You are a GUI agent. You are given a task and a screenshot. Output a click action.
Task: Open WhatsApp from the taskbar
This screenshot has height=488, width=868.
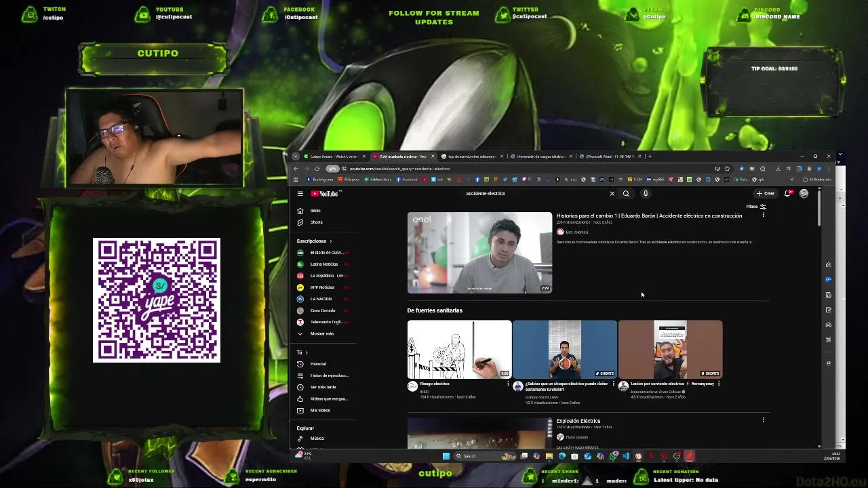(613, 456)
